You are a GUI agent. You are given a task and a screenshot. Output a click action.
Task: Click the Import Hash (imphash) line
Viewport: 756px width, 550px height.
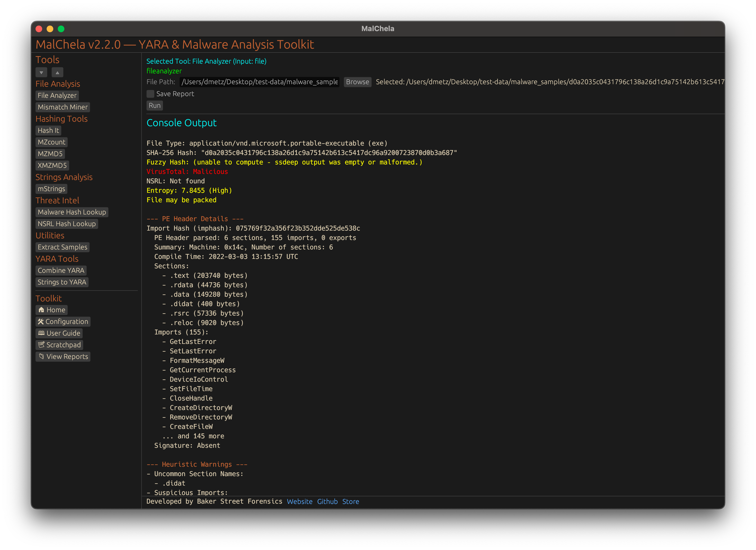[253, 228]
